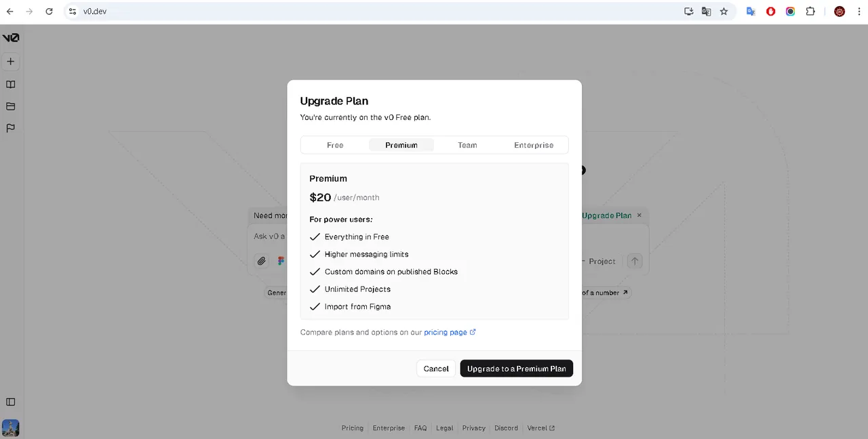The width and height of the screenshot is (868, 439).
Task: Click the translate page icon
Action: pos(707,12)
